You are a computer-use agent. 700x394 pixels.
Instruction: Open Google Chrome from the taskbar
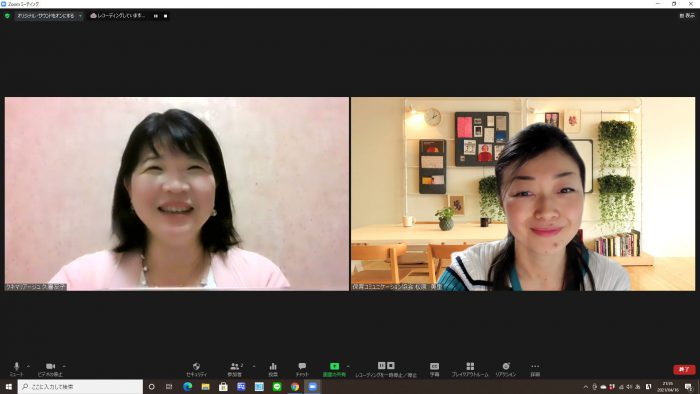(x=295, y=387)
